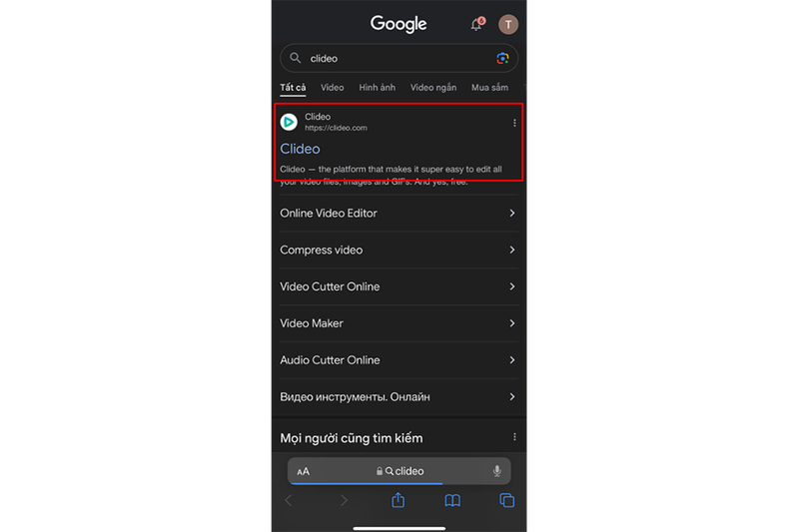Click the Google logo

[x=399, y=24]
